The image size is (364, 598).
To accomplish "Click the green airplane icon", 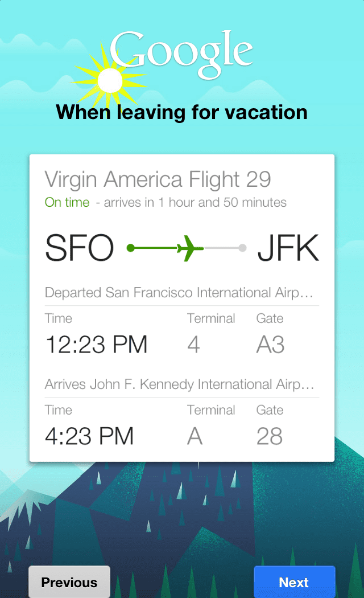I will pos(190,248).
